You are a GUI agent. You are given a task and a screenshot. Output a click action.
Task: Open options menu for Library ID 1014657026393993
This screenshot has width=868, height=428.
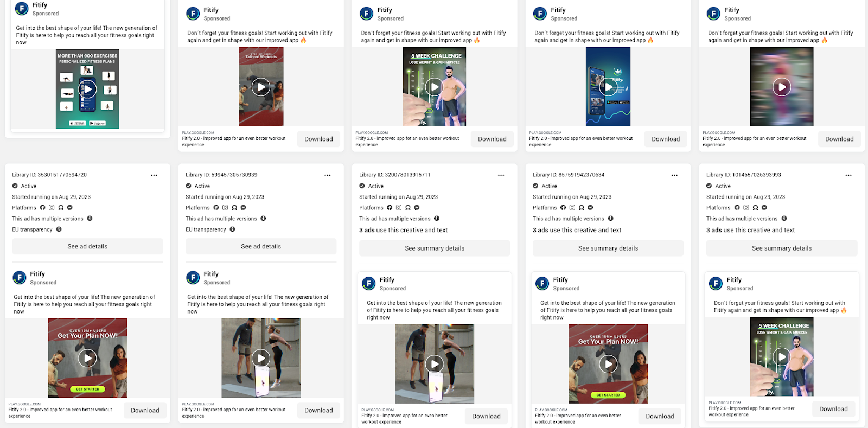coord(848,175)
